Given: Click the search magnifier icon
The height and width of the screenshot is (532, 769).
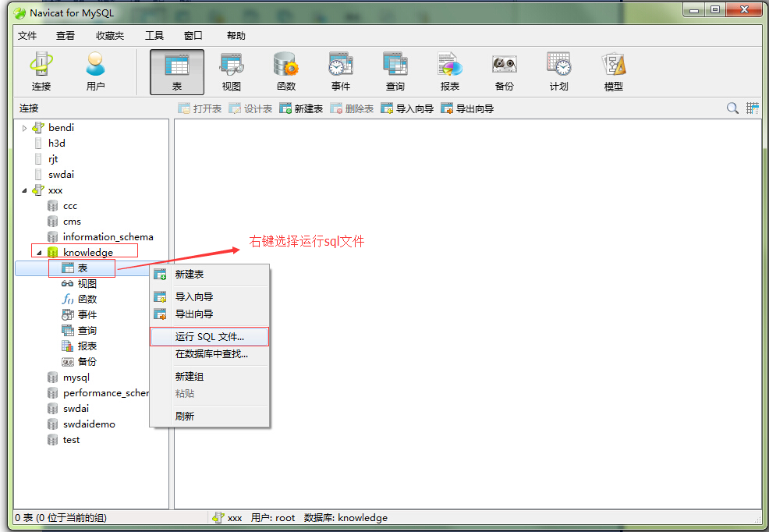Looking at the screenshot, I should [732, 108].
